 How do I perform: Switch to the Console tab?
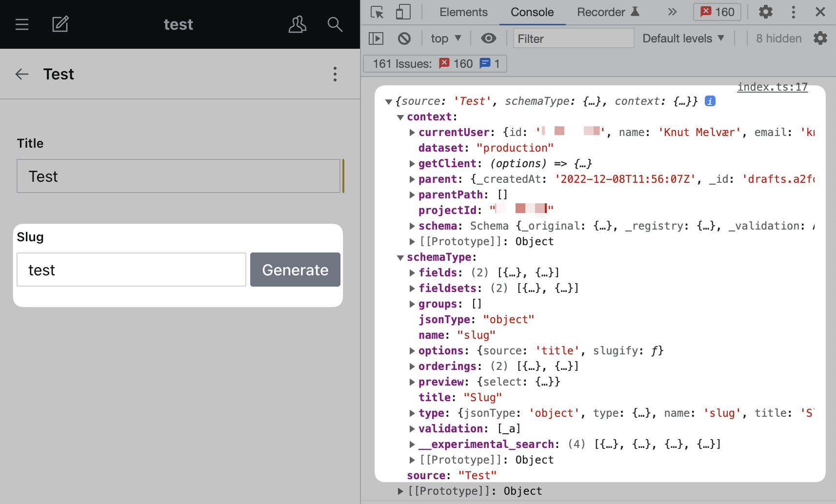tap(532, 12)
